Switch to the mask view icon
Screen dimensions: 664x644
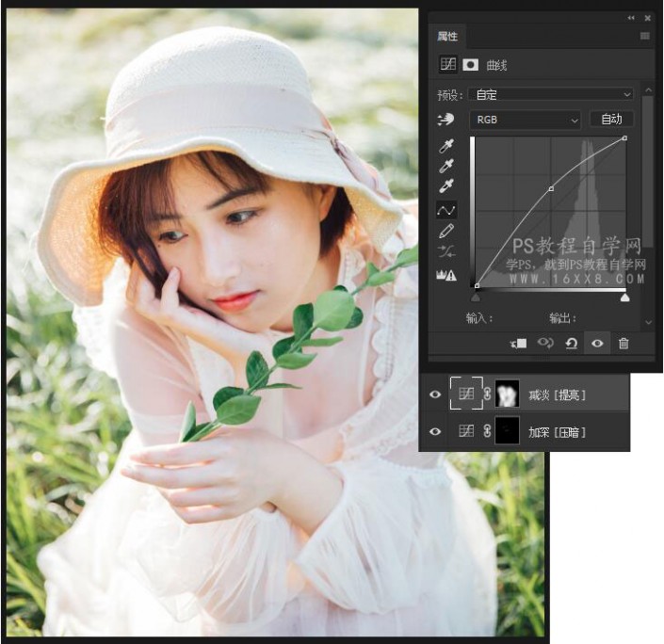pos(469,65)
